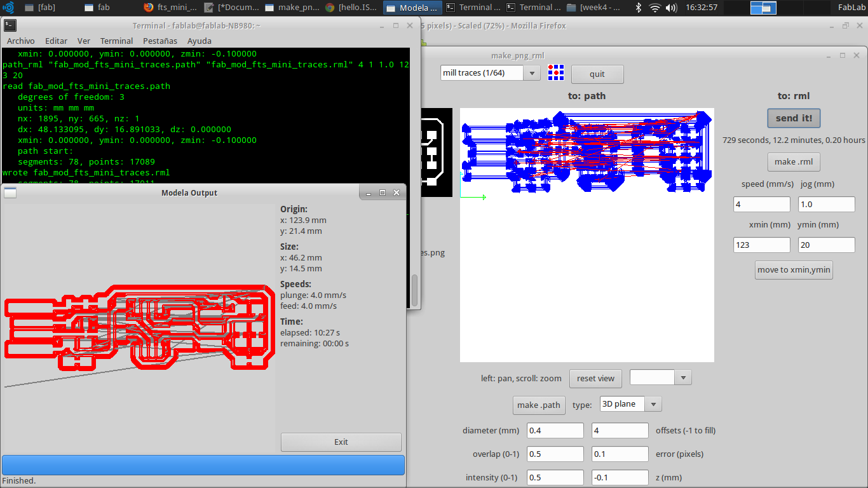Click the reset view button
868x488 pixels.
[595, 378]
